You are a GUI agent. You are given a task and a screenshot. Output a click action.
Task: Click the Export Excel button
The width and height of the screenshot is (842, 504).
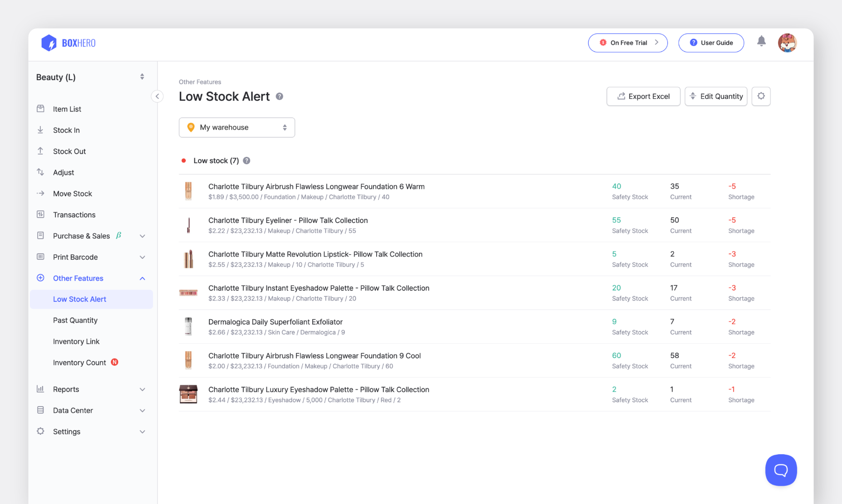643,96
